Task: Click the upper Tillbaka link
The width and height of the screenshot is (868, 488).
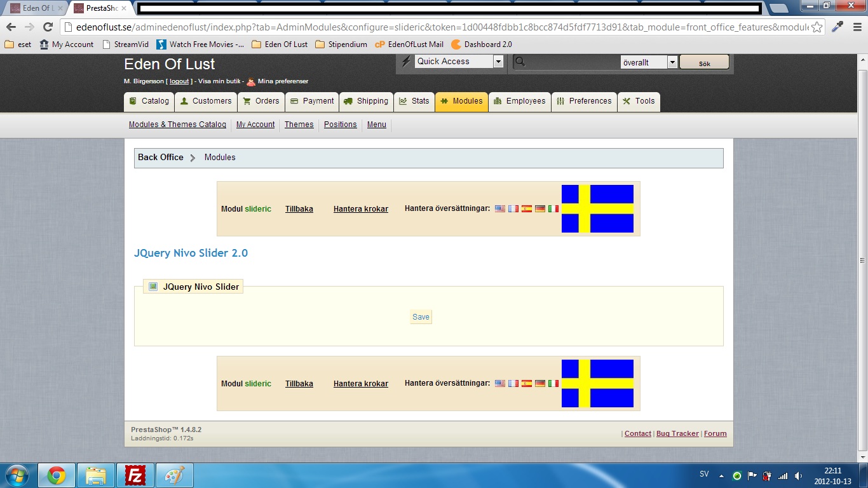Action: coord(299,209)
